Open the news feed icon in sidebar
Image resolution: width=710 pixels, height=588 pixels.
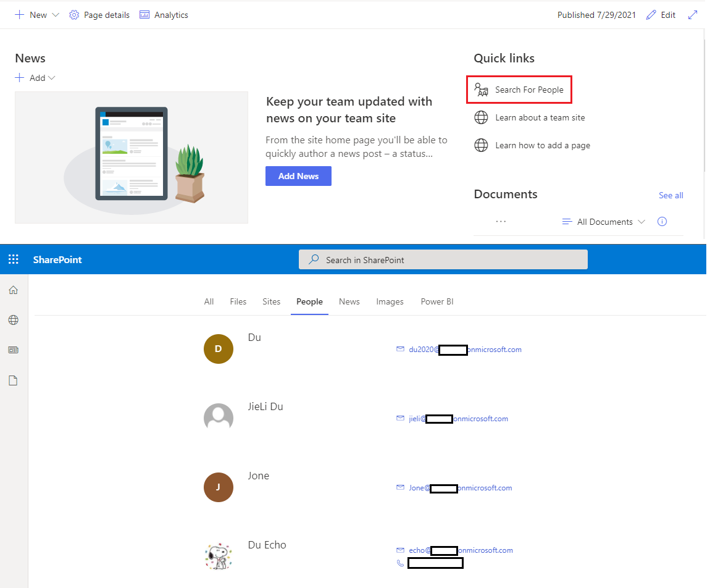coord(13,350)
